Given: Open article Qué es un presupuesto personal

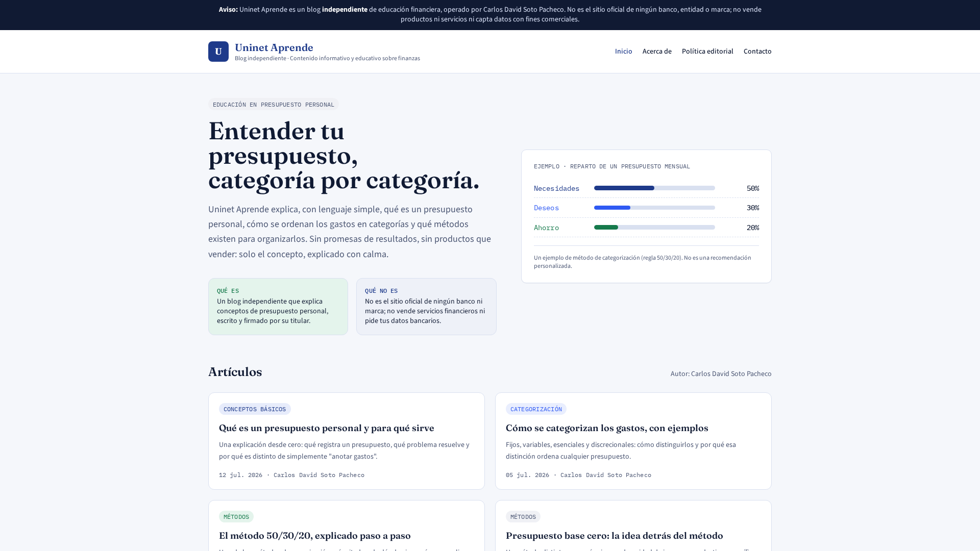Looking at the screenshot, I should pos(327,428).
